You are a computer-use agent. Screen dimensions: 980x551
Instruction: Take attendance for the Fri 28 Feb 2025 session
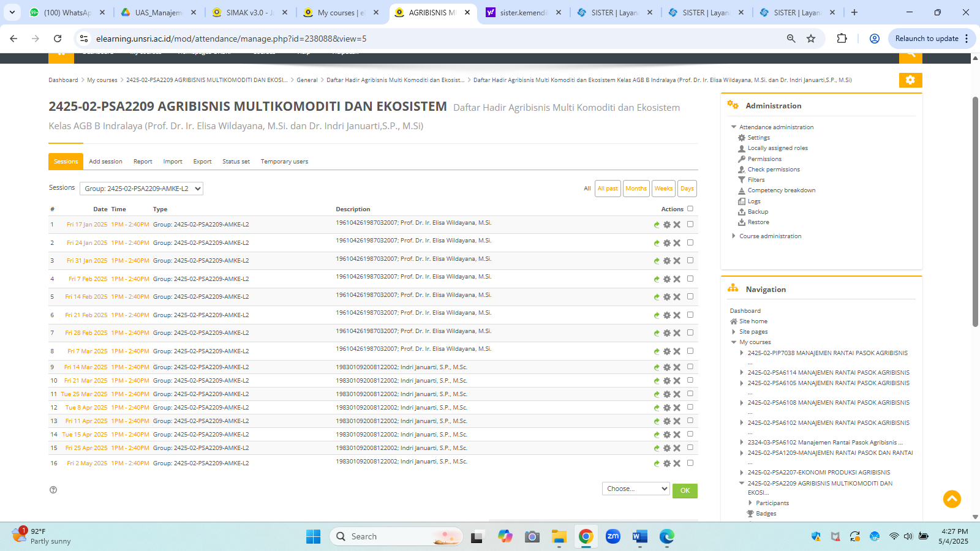coord(657,333)
